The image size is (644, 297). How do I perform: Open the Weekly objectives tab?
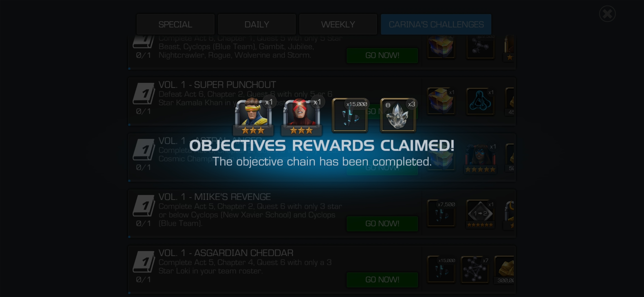tap(338, 24)
